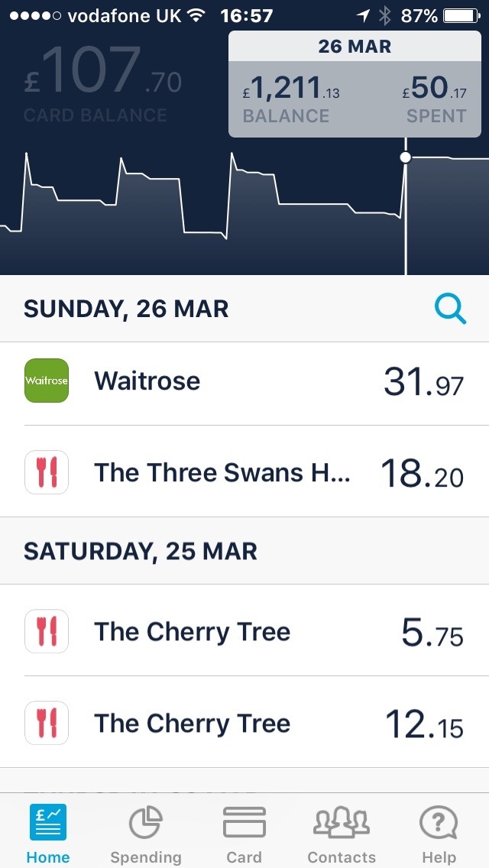Switch to the Spending tab
This screenshot has width=489, height=868.
[146, 834]
